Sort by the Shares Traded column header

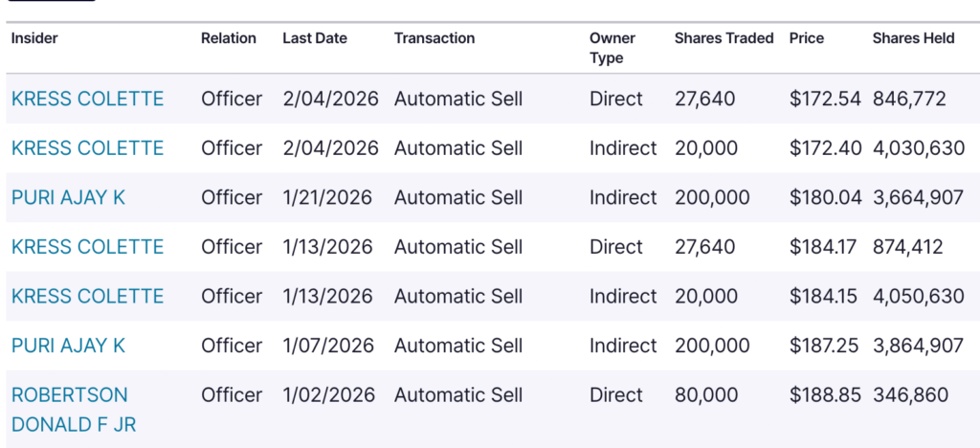[724, 38]
